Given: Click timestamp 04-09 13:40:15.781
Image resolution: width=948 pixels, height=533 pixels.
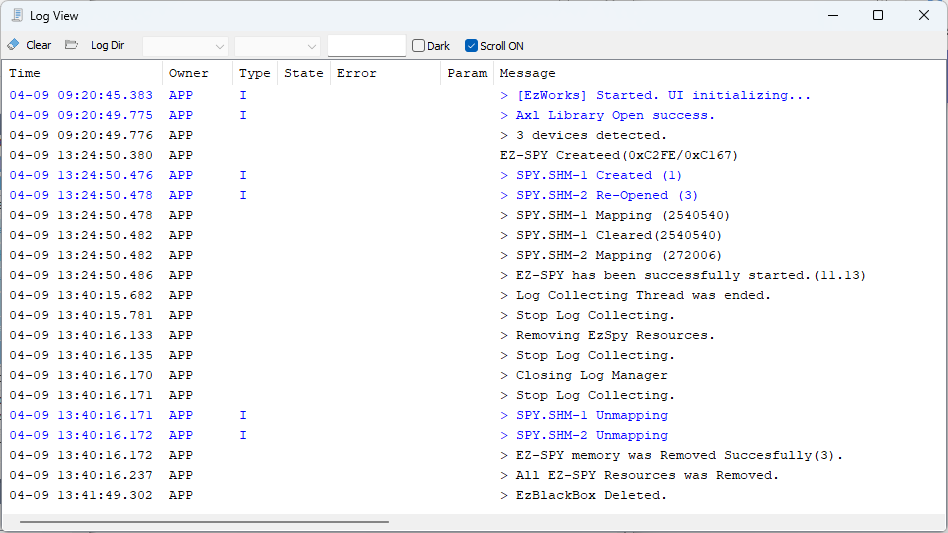Looking at the screenshot, I should tap(81, 315).
